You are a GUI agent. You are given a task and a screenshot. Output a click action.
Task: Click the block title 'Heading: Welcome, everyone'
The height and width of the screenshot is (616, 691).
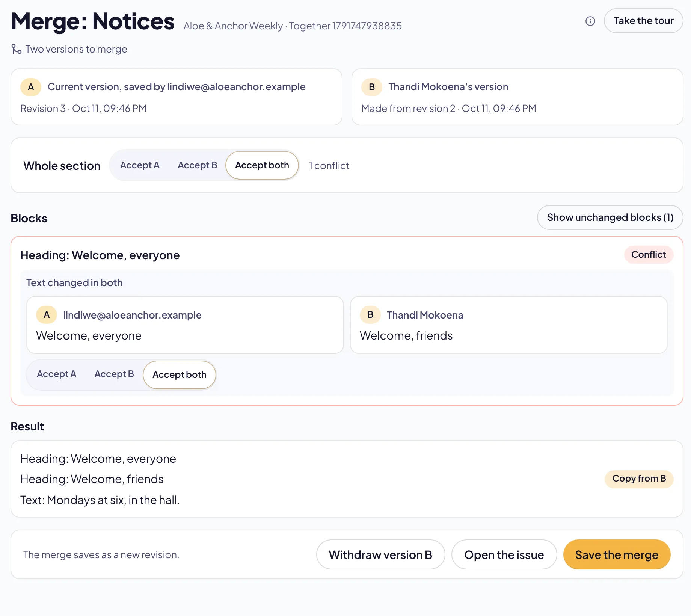pos(100,255)
